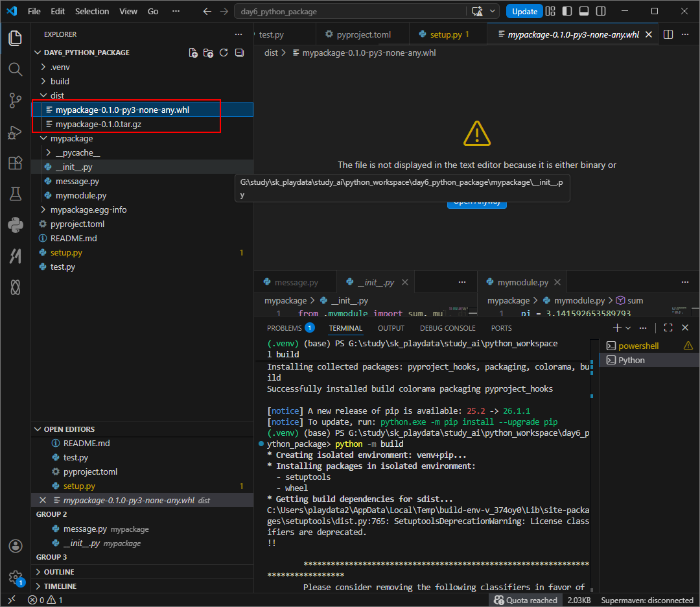
Task: Close whl file in Open Editors list
Action: [x=43, y=500]
